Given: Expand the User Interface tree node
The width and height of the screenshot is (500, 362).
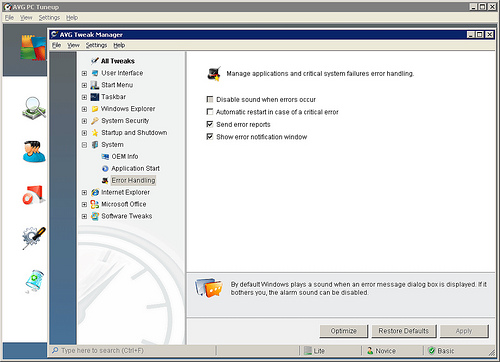Looking at the screenshot, I should coord(84,73).
